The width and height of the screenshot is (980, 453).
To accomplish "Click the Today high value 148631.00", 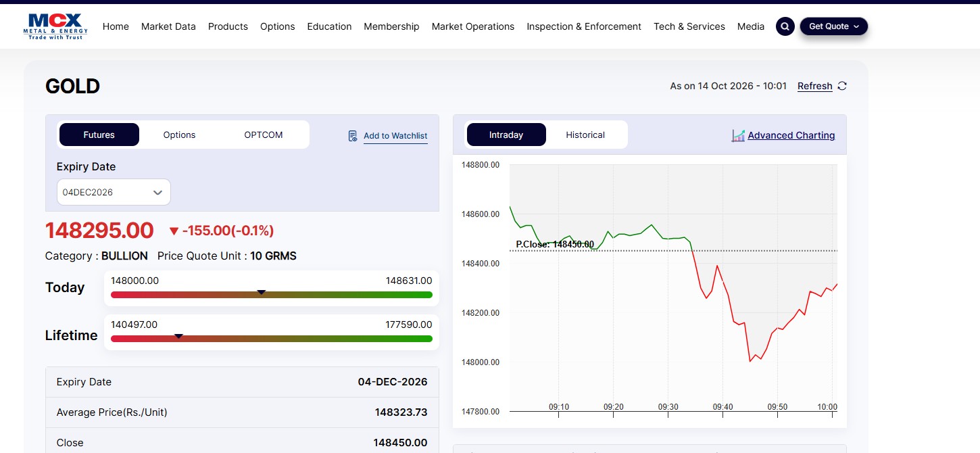I will coord(409,281).
